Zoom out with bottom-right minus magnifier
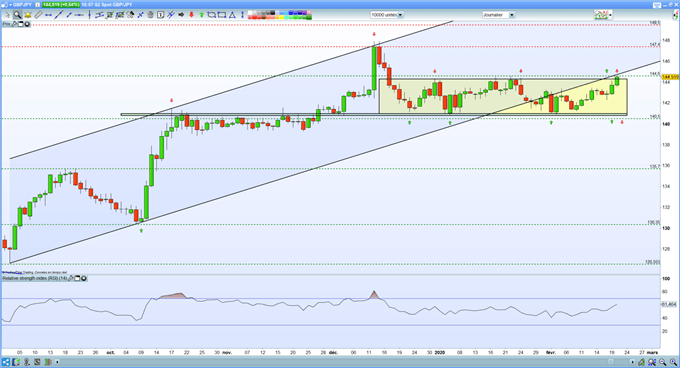The width and height of the screenshot is (680, 368). coord(663,362)
